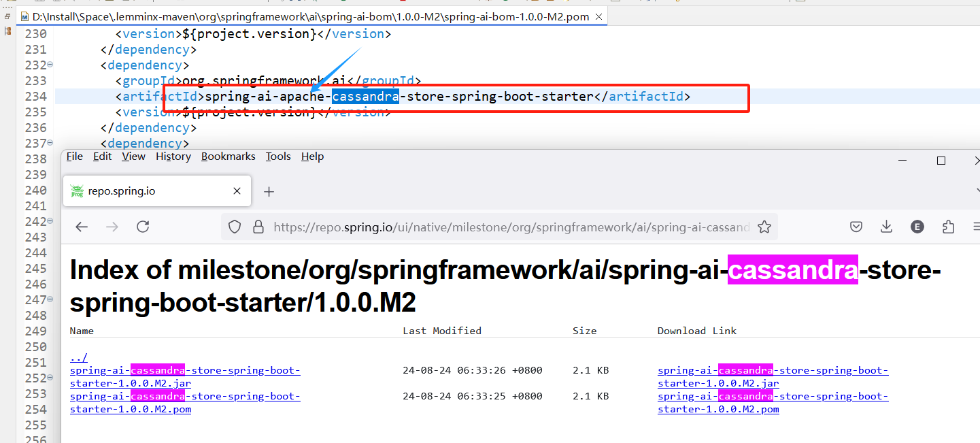Select the repo.spring.io browser tab
This screenshot has width=980, height=443.
157,191
